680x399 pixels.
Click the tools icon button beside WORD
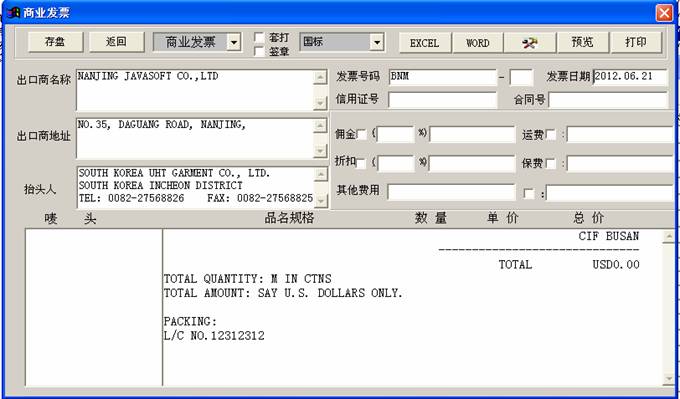530,43
